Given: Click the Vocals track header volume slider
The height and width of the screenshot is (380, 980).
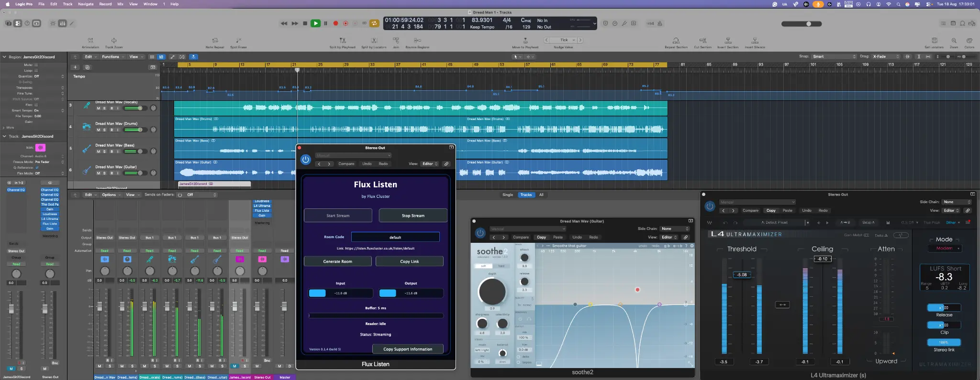Looking at the screenshot, I should click(136, 109).
